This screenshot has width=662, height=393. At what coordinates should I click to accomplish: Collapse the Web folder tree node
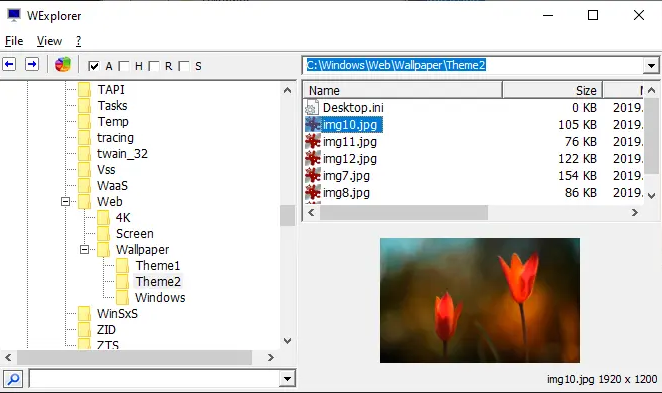click(x=65, y=201)
